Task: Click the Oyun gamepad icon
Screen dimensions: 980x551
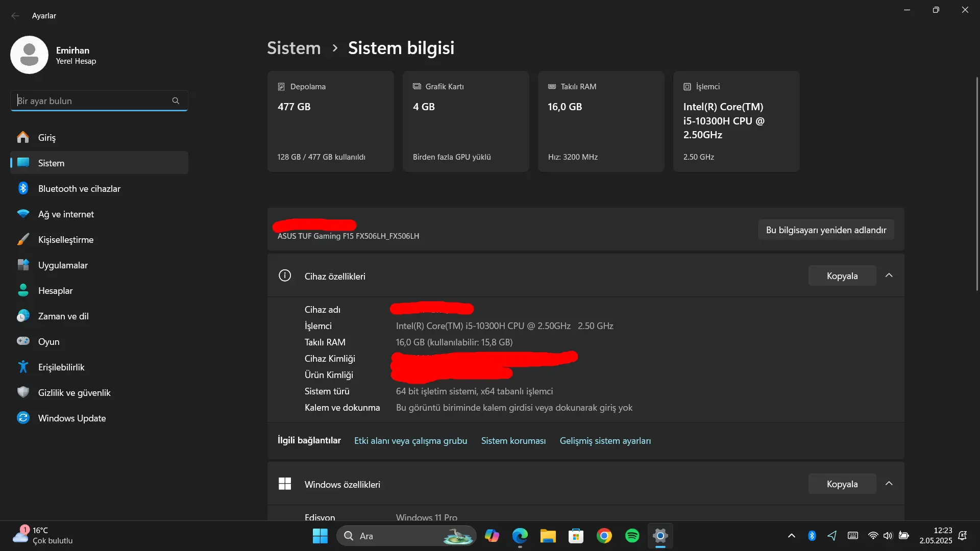Action: tap(23, 341)
